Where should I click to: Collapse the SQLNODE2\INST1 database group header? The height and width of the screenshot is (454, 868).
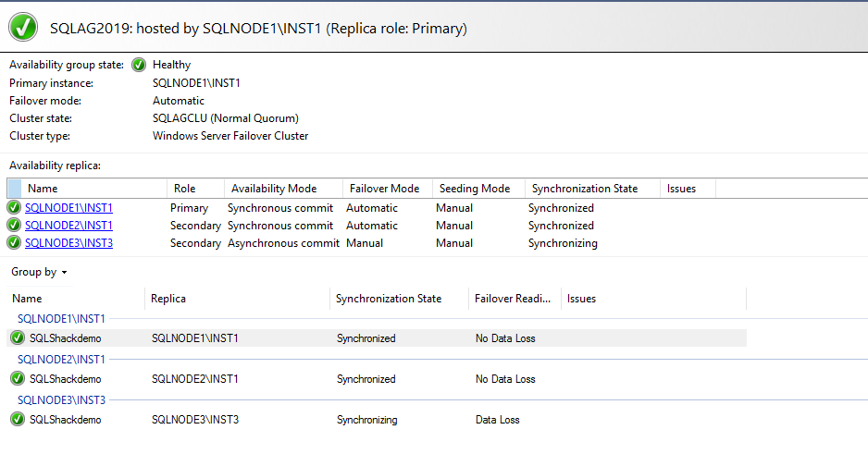tap(61, 360)
